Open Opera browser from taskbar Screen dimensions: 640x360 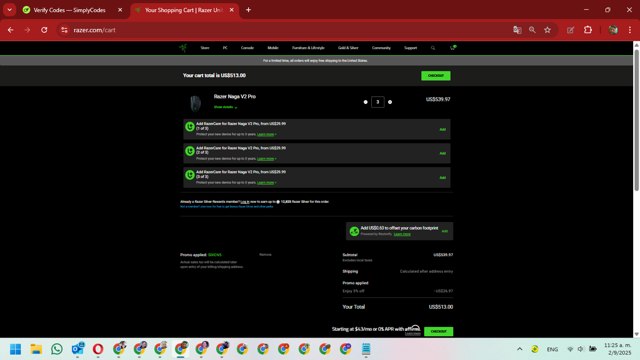pyautogui.click(x=98, y=349)
